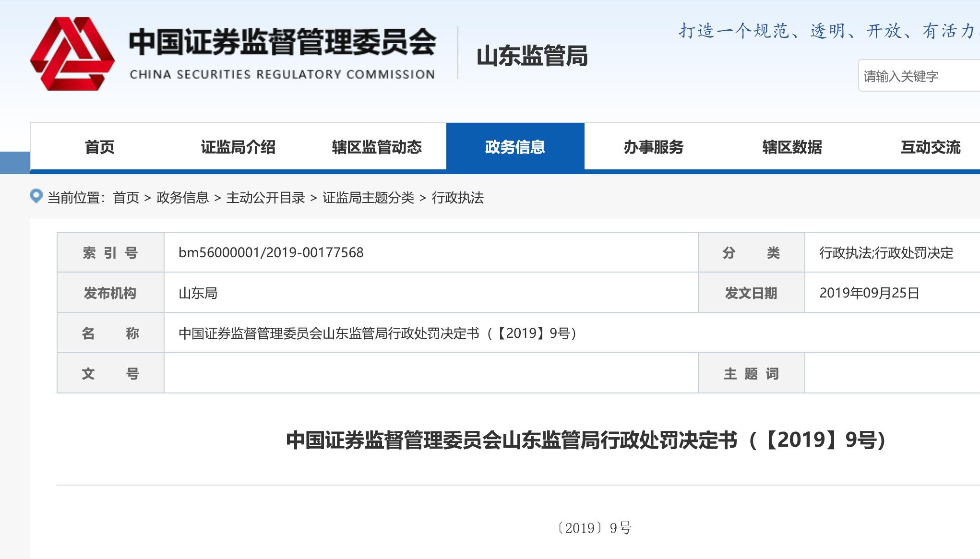Click the 发布机构 label cell

point(110,293)
